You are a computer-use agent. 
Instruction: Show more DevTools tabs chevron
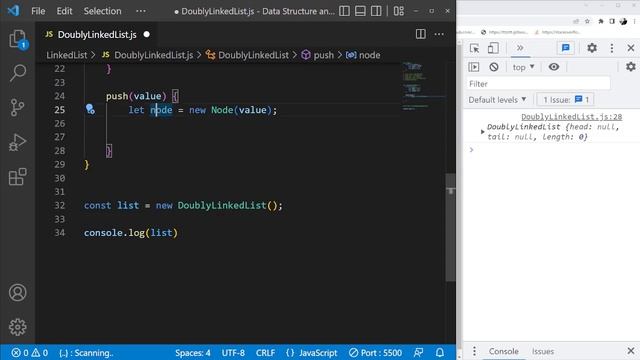tap(520, 48)
